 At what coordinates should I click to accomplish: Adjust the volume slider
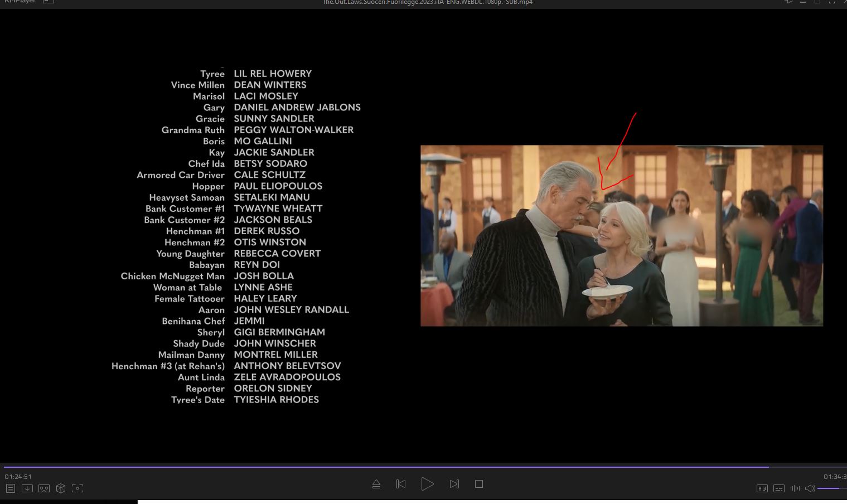[831, 488]
